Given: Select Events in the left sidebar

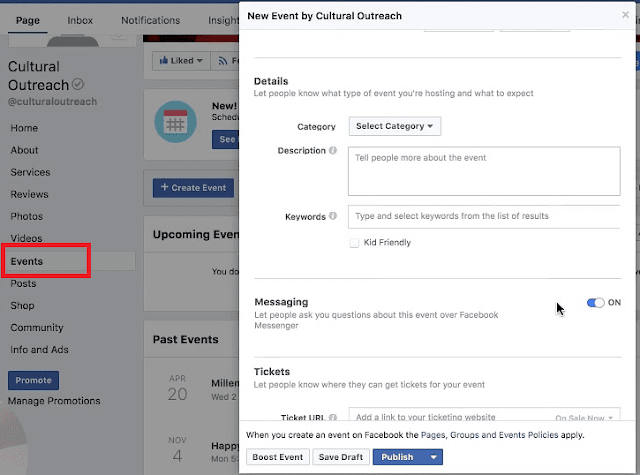Looking at the screenshot, I should tap(27, 262).
